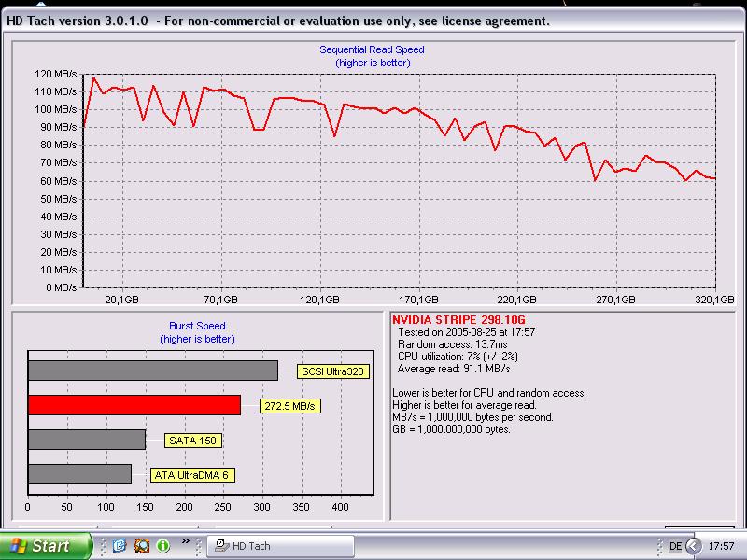The image size is (747, 560).
Task: Launch the blue Quick Launch icon beside Start
Action: 120,546
